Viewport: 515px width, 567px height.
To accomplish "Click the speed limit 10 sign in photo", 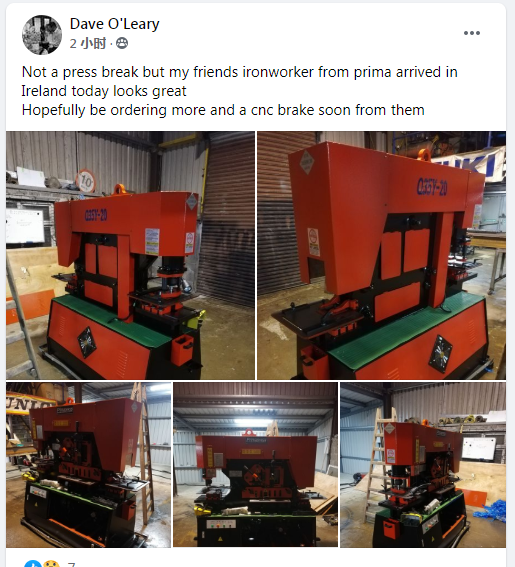I will 86,180.
